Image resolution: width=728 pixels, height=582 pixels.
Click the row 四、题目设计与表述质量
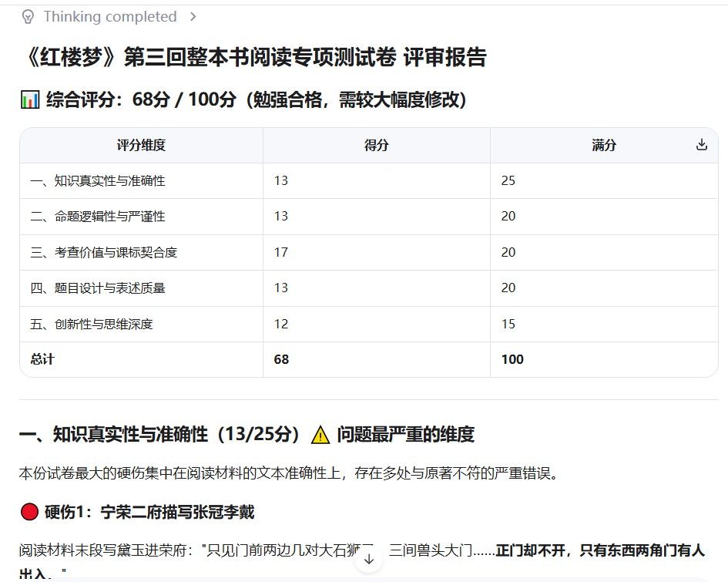tap(369, 288)
